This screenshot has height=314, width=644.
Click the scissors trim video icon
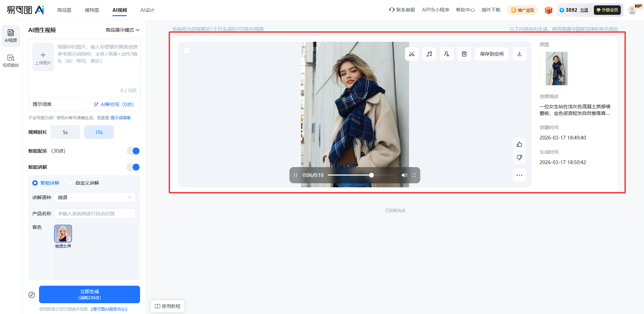[412, 54]
